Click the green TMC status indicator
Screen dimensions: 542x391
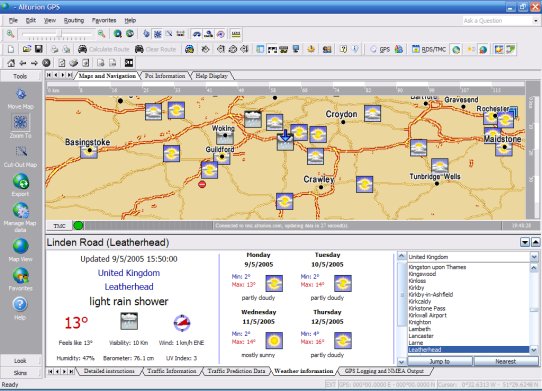(x=78, y=226)
